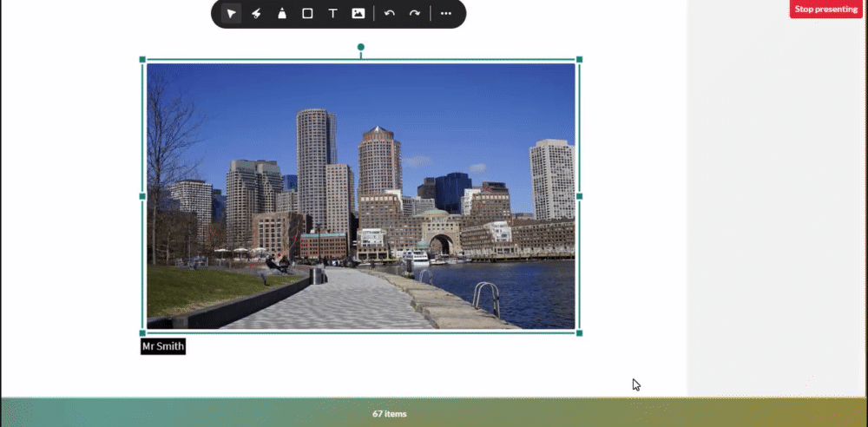Click the Boston skyline photo
Viewport: 868px width, 427px height.
pyautogui.click(x=361, y=196)
